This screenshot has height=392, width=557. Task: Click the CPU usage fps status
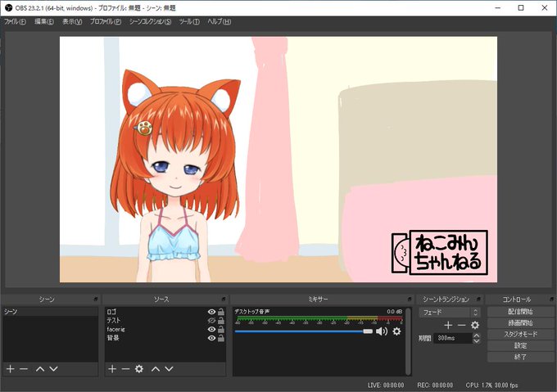[491, 385]
